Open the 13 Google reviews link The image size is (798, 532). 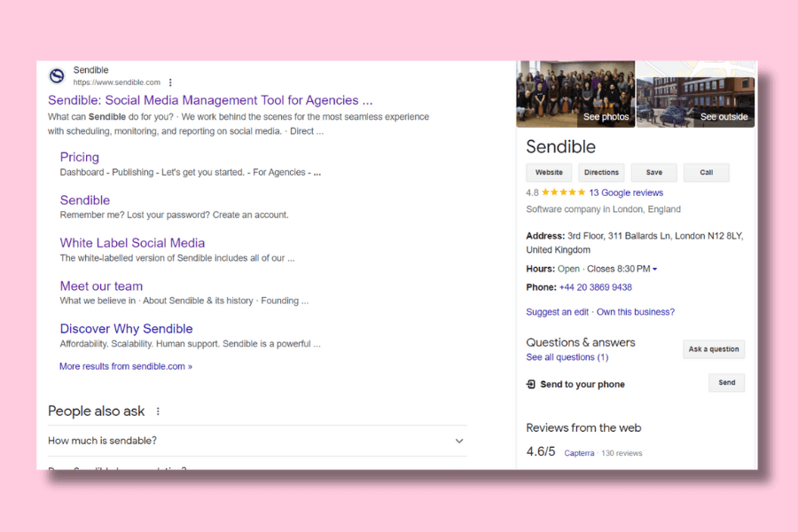625,192
